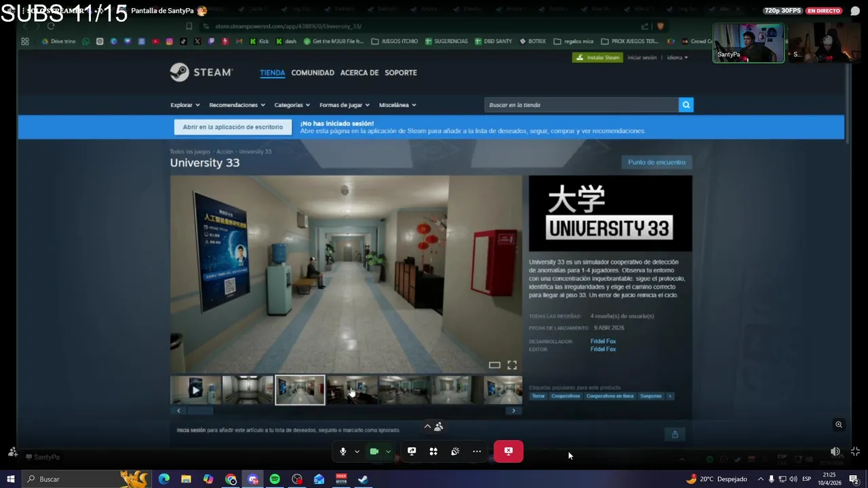
Task: Click the red disconnect button
Action: 509,451
